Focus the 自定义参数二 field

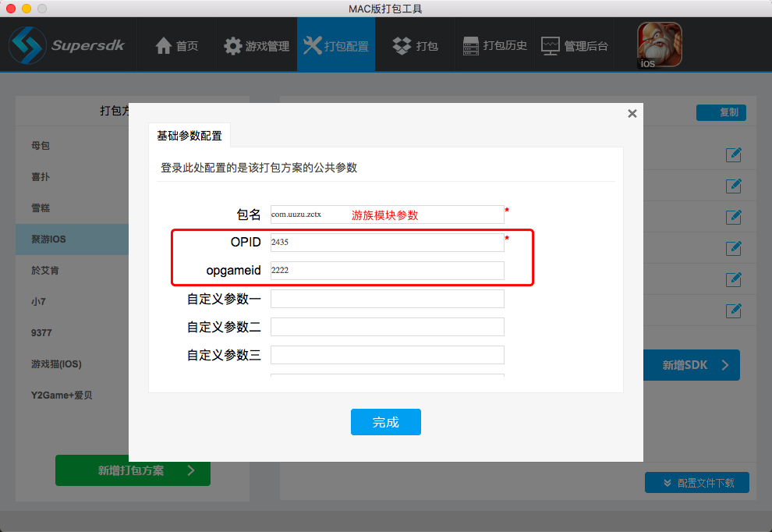tap(387, 327)
